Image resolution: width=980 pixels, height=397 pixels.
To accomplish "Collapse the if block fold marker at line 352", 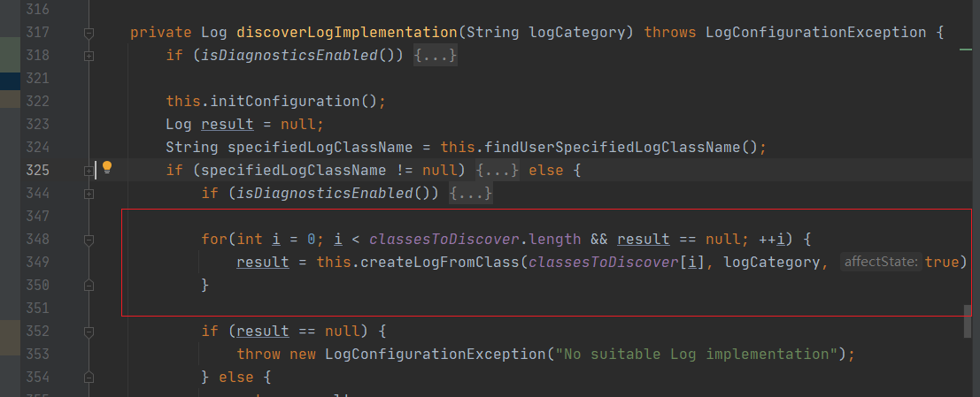I will pyautogui.click(x=89, y=331).
